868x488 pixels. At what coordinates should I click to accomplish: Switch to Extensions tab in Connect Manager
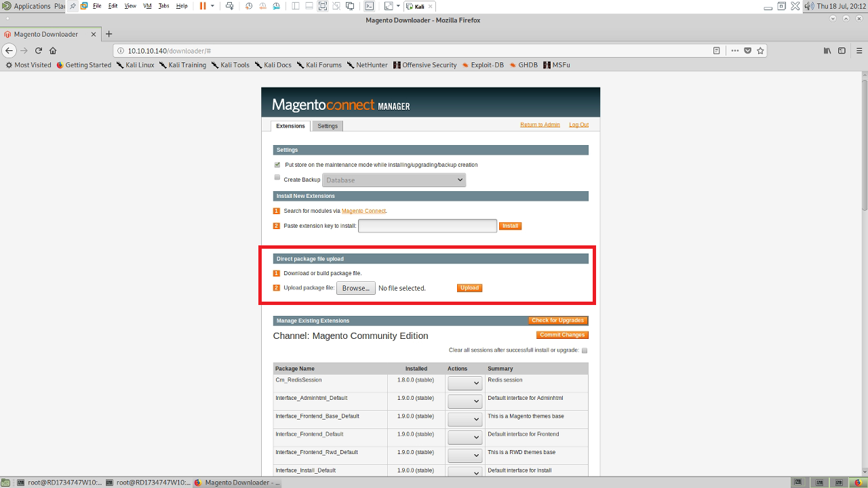pos(290,126)
